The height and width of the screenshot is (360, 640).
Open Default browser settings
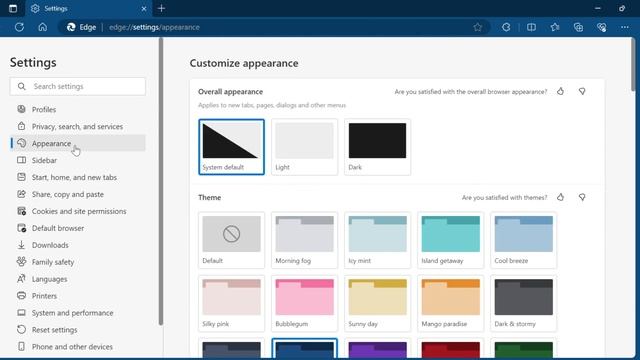[78, 228]
